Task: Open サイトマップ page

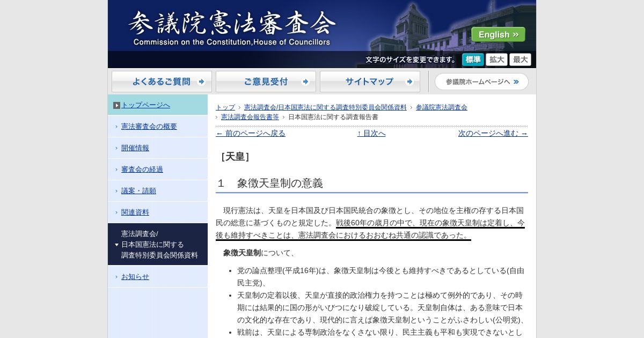Action: (370, 82)
